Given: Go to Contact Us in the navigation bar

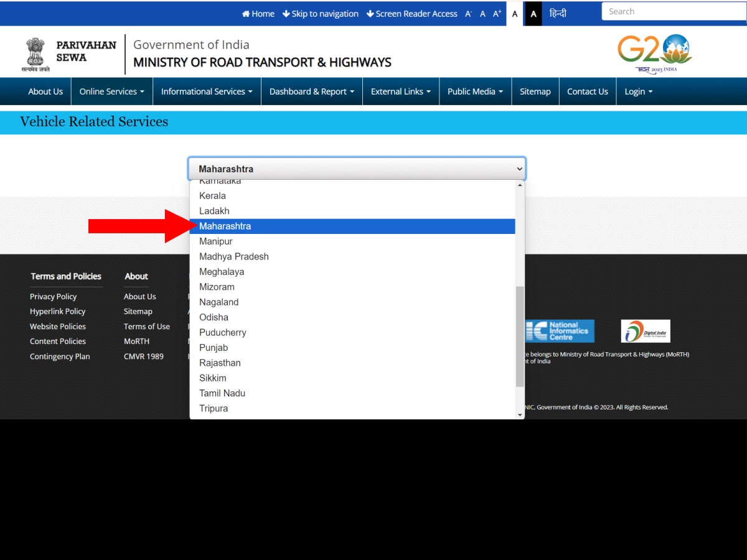Looking at the screenshot, I should (x=587, y=91).
